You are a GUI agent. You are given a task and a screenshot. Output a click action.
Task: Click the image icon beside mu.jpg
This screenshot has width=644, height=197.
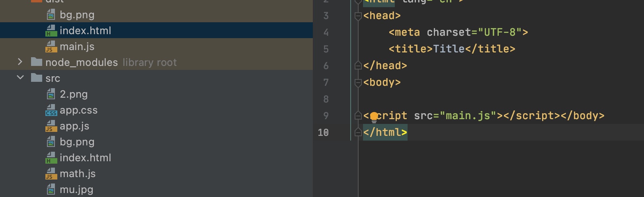point(51,190)
